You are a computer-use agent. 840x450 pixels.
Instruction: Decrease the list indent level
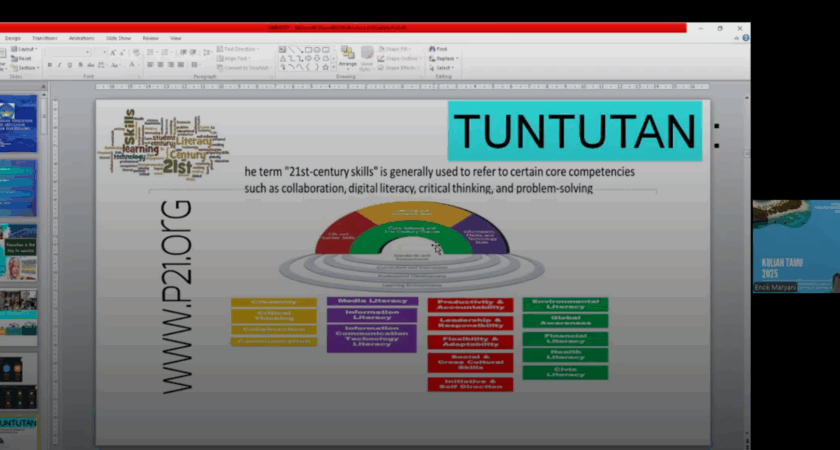click(x=183, y=52)
